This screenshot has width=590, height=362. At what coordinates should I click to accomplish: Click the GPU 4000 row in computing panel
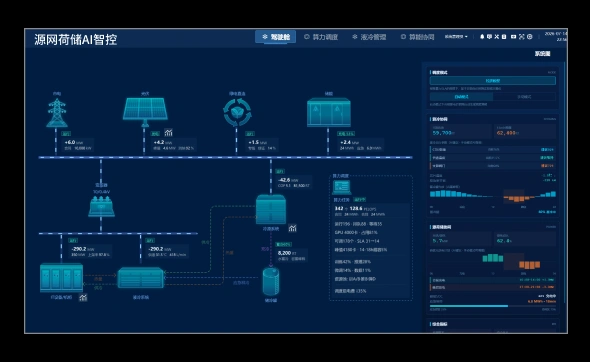[356, 233]
